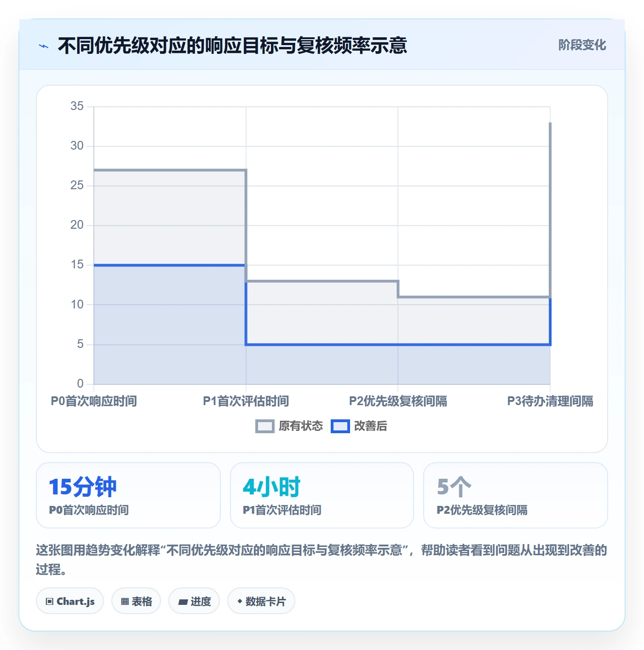Screen dimensions: 644x650
Task: Click the Chart.js tag
Action: coord(70,601)
